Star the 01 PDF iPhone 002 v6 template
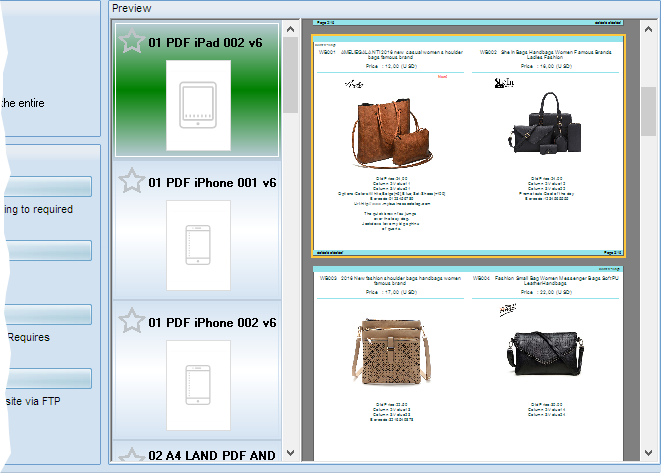Image resolution: width=661 pixels, height=473 pixels. click(x=132, y=320)
